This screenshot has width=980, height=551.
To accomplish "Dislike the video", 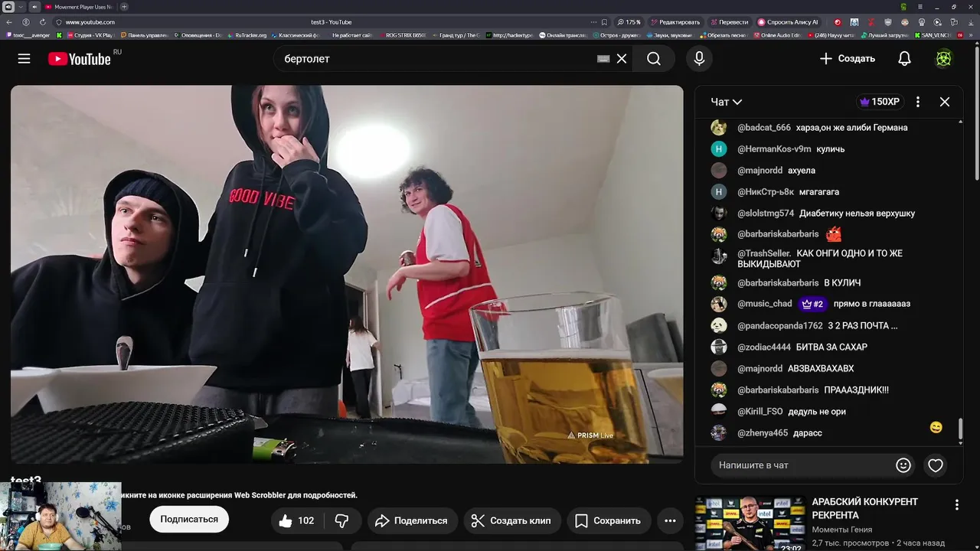I will click(342, 520).
